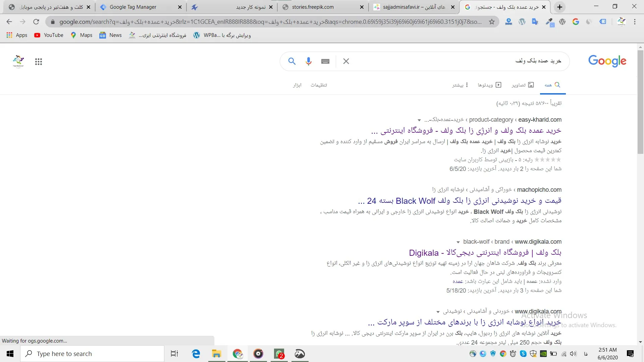Switch to the ویدئوها videos tab
Viewport: 644px width, 362px height.
coord(489,85)
